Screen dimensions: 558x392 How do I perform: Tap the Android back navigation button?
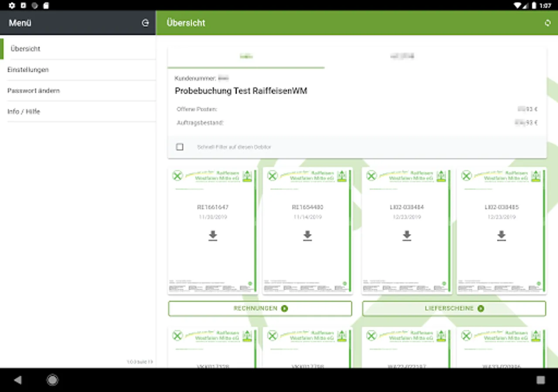pyautogui.click(x=18, y=380)
